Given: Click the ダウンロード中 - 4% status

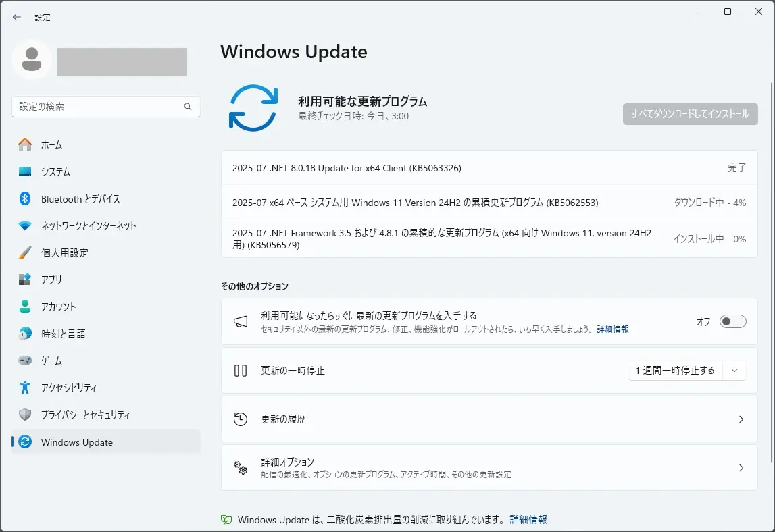Looking at the screenshot, I should (x=709, y=203).
